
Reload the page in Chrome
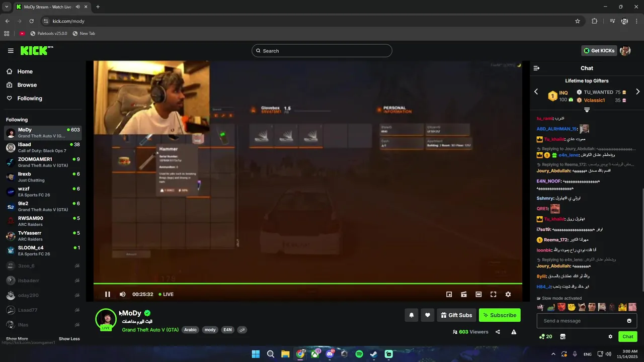click(x=31, y=21)
